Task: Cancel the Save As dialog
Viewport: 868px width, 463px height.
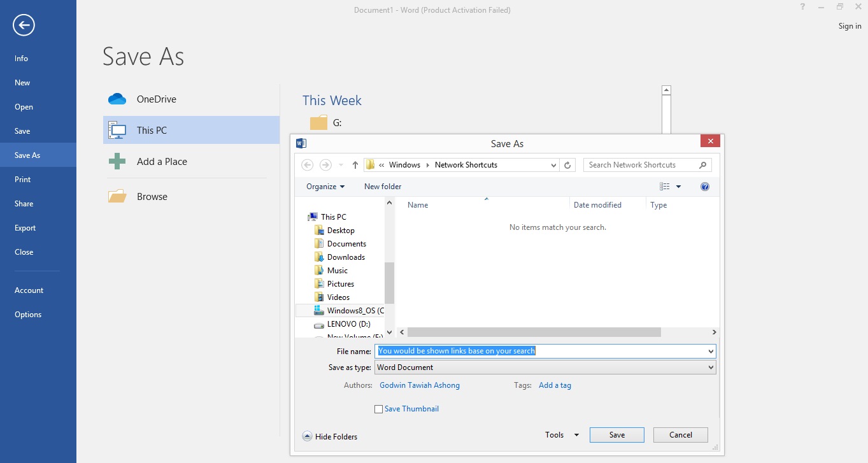Action: click(681, 435)
